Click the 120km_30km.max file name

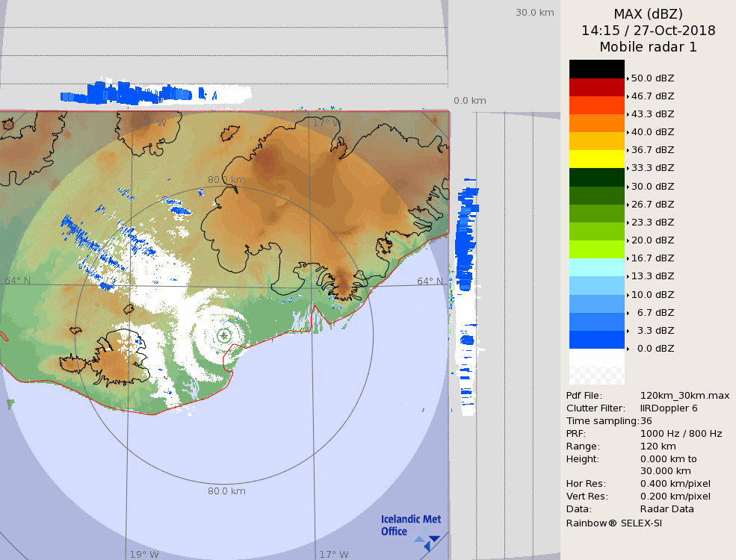(x=684, y=396)
